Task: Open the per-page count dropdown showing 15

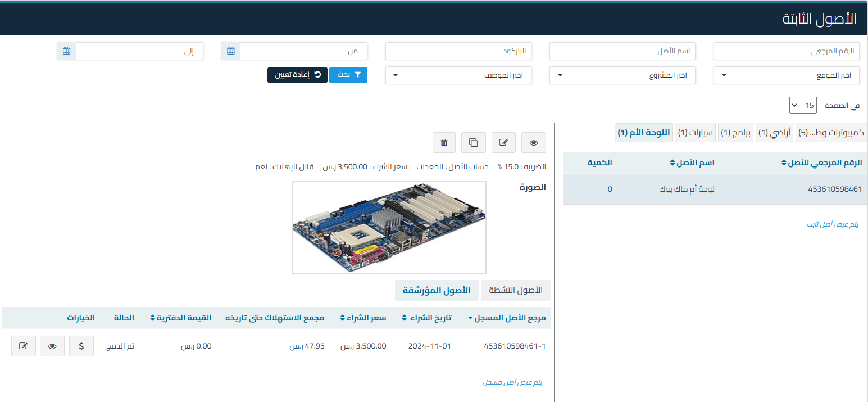Action: pos(802,105)
